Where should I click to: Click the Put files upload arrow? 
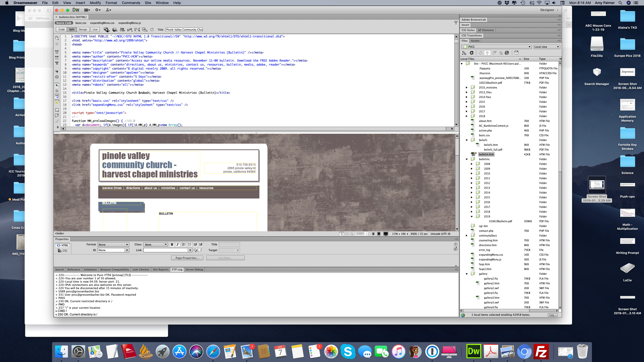click(487, 53)
